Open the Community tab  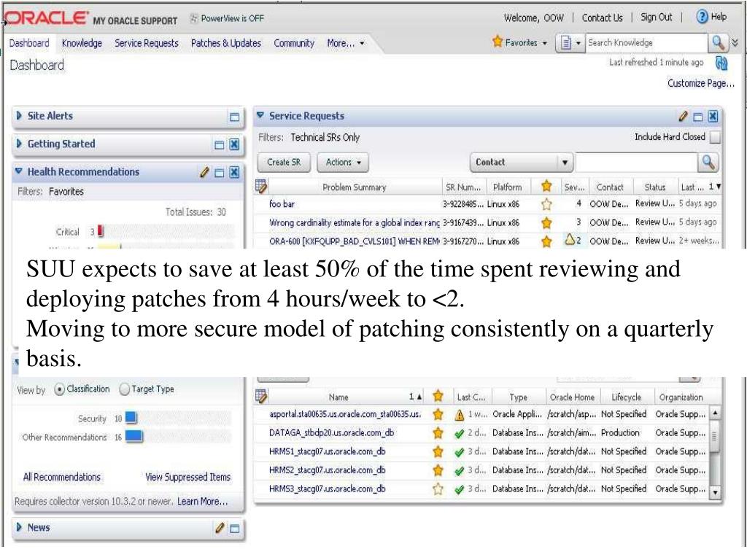click(294, 43)
